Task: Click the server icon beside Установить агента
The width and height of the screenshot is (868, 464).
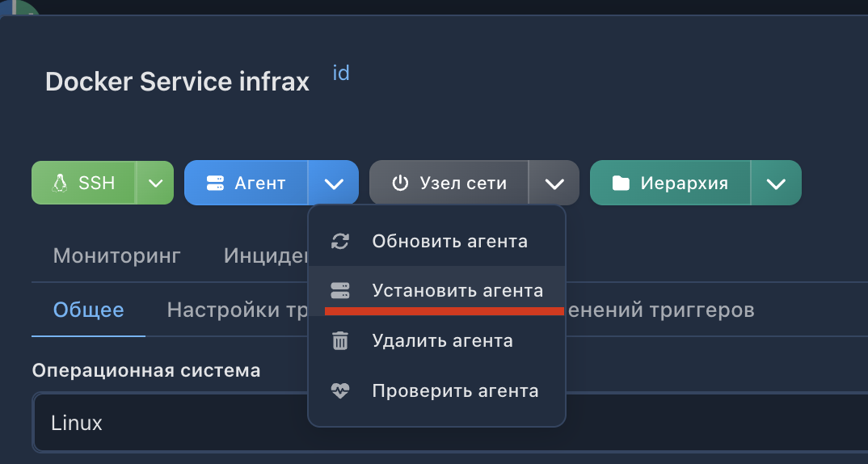Action: pos(340,290)
